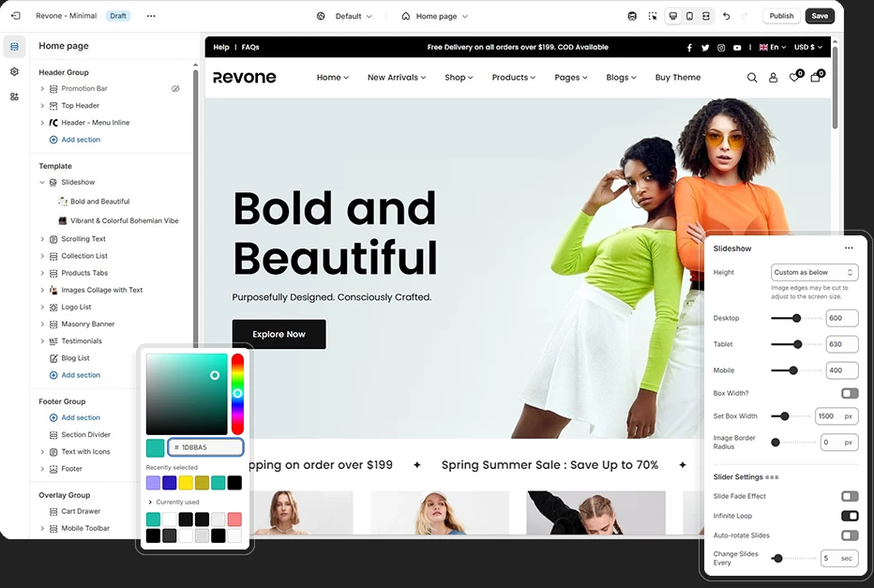Activate the section inspect picker icon
Viewport: 874px width, 588px height.
pyautogui.click(x=653, y=16)
